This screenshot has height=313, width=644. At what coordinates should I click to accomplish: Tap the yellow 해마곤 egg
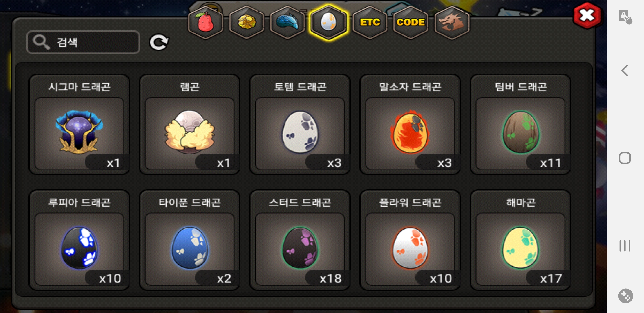click(520, 240)
